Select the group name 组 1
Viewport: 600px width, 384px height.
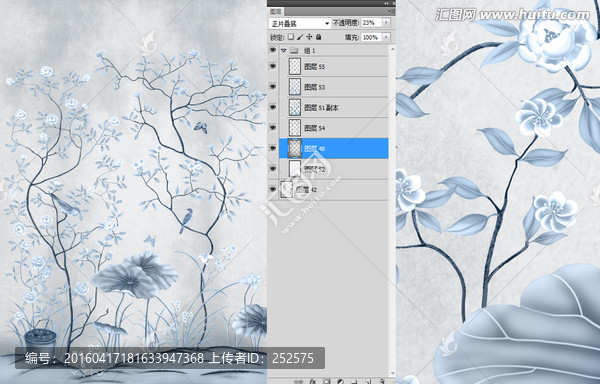[309, 50]
